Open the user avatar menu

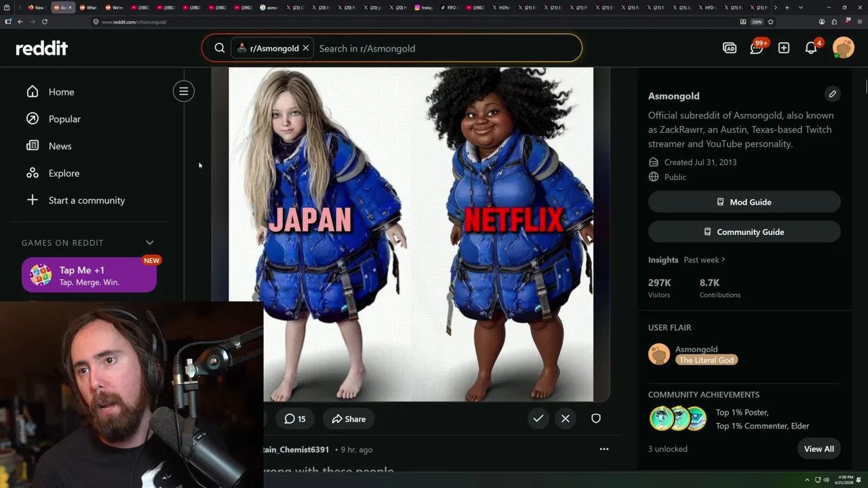pyautogui.click(x=844, y=48)
